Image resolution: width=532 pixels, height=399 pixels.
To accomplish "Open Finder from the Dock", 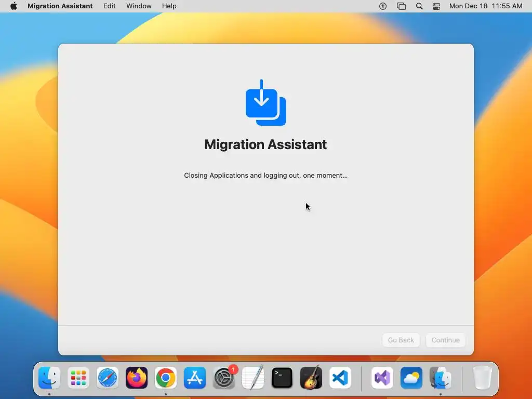I will [x=49, y=378].
